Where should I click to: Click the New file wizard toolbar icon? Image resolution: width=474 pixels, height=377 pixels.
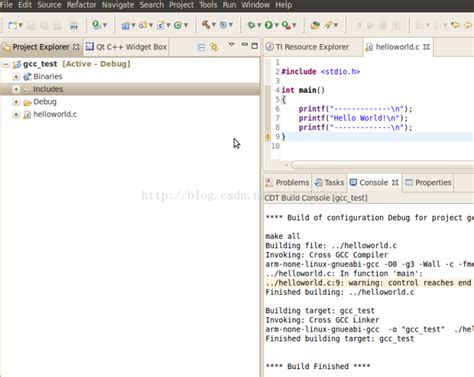[13, 25]
